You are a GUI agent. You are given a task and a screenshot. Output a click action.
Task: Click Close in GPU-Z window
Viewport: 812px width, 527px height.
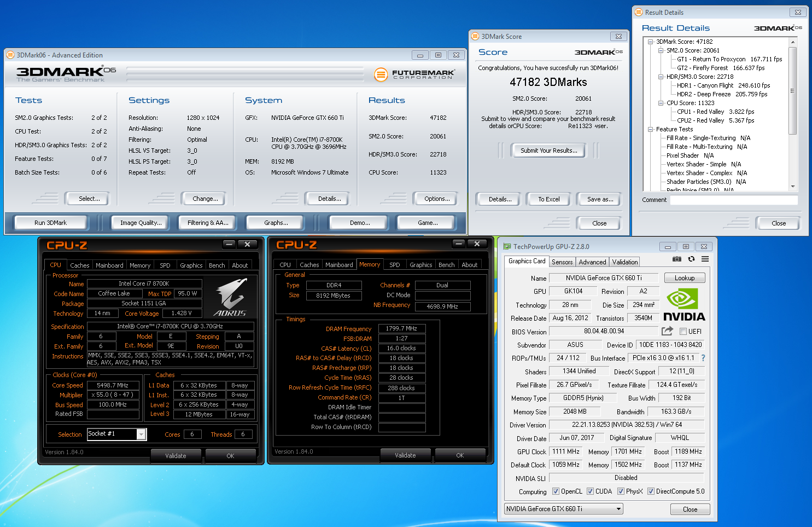click(x=690, y=509)
